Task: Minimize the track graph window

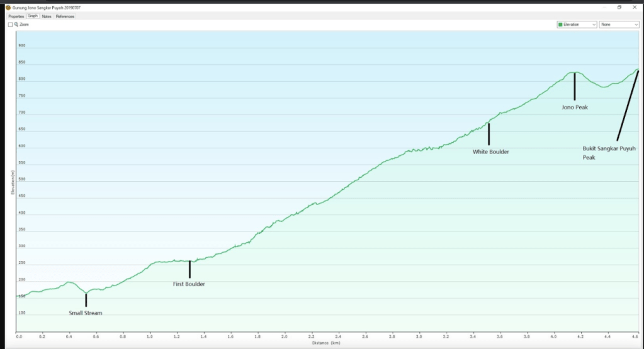Action: (605, 8)
